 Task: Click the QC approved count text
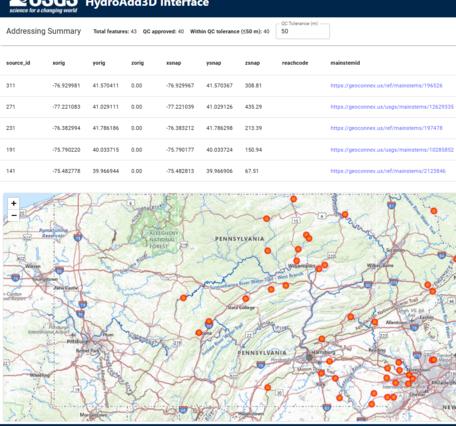pos(163,31)
